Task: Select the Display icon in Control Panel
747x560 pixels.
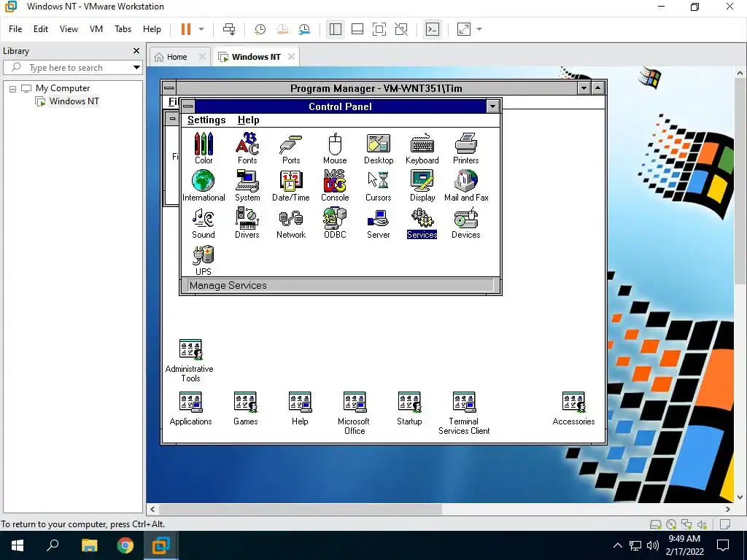Action: 422,185
